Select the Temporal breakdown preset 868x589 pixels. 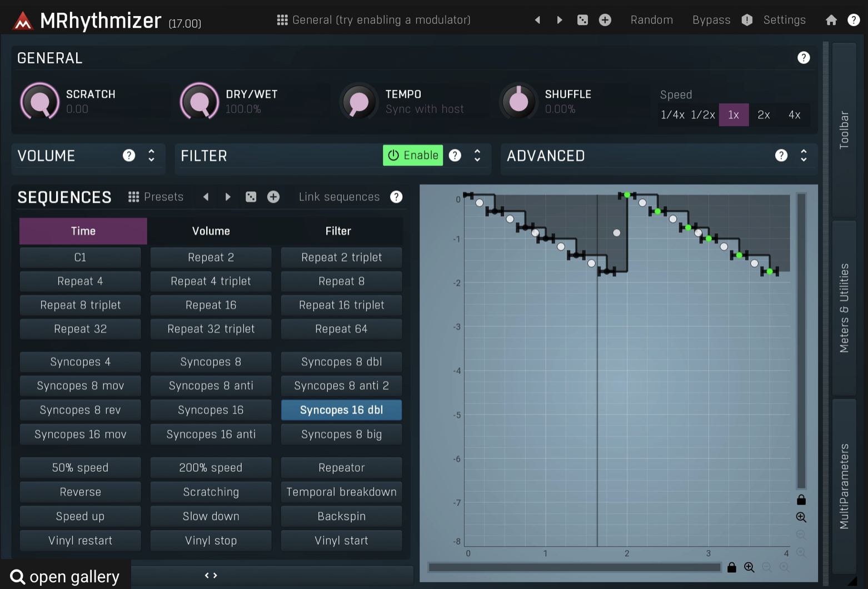pos(341,492)
